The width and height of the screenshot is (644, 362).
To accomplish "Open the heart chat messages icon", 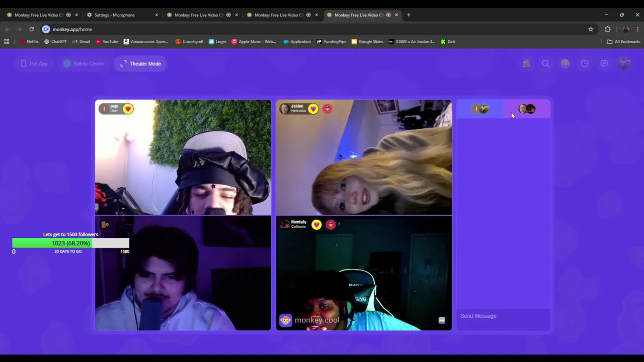I will tap(604, 64).
